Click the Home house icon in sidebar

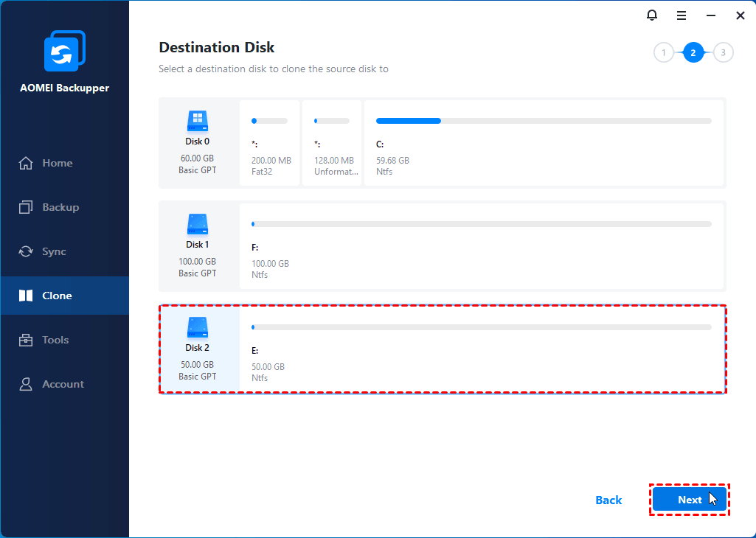tap(26, 163)
